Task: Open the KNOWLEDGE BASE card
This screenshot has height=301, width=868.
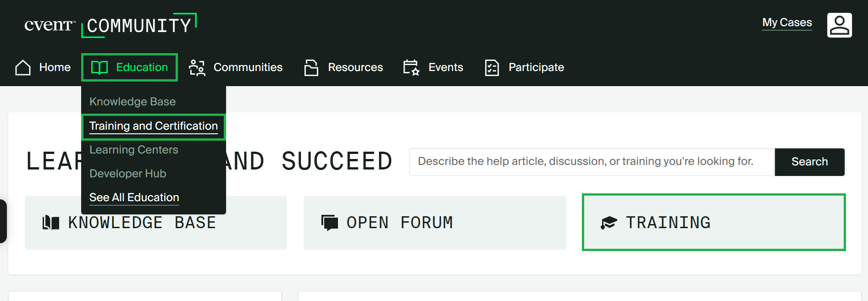Action: tap(156, 223)
